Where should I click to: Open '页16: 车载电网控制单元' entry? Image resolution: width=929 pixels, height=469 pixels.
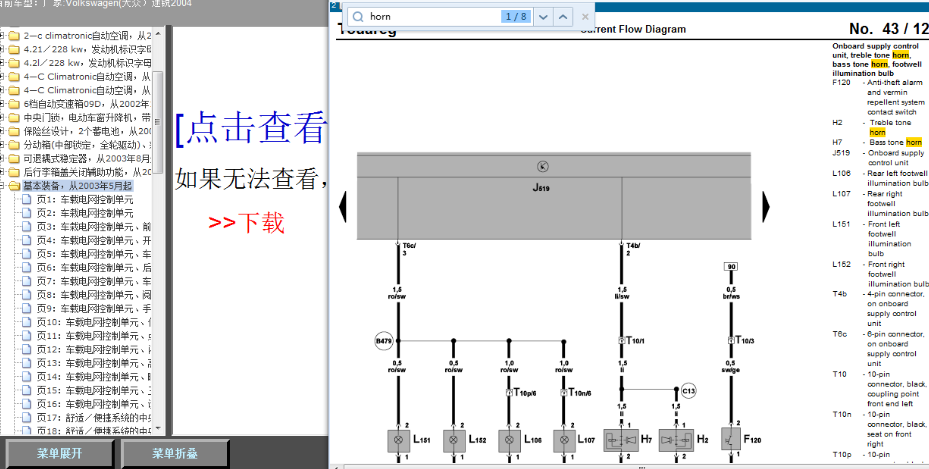point(94,404)
